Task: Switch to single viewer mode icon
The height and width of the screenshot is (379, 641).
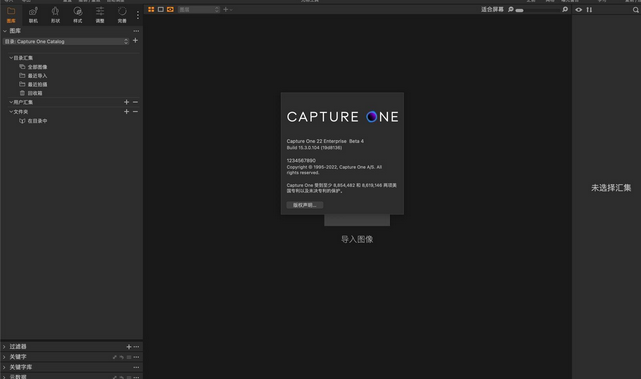Action: [161, 9]
